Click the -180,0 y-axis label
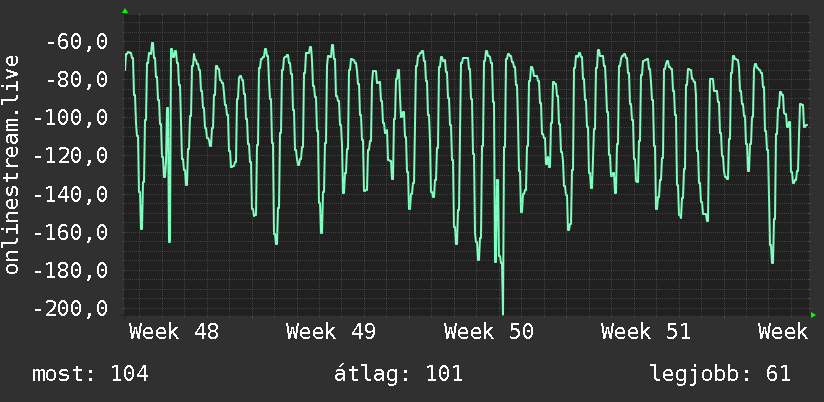The image size is (824, 402). coord(71,271)
